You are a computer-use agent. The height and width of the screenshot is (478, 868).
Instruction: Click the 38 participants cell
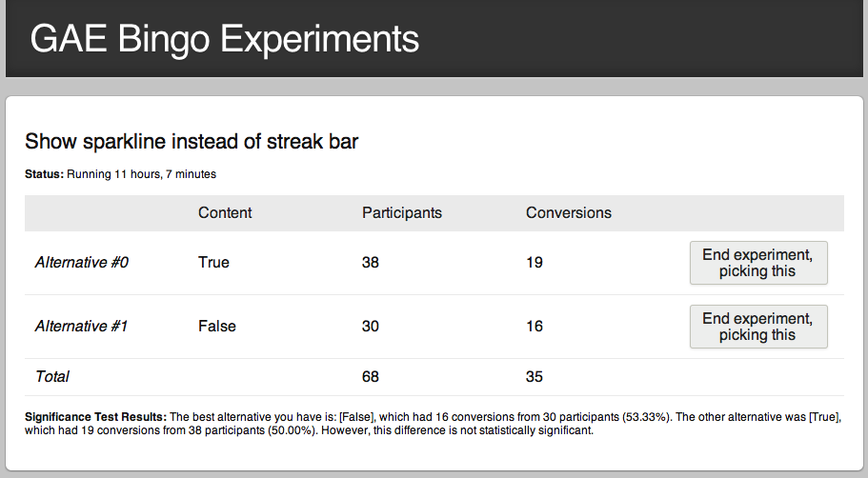click(x=371, y=262)
